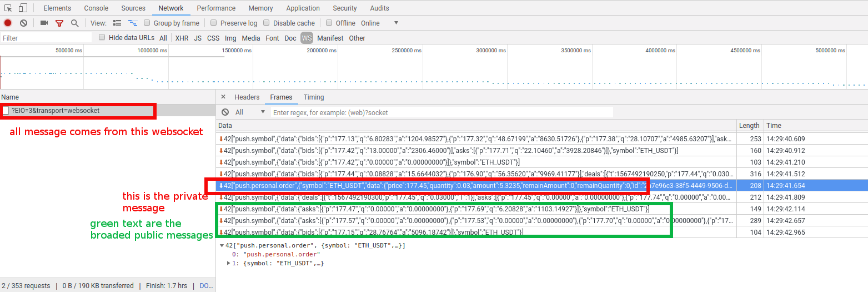Screen dimensions: 868x292
Task: Switch to large request rows view
Action: point(117,23)
